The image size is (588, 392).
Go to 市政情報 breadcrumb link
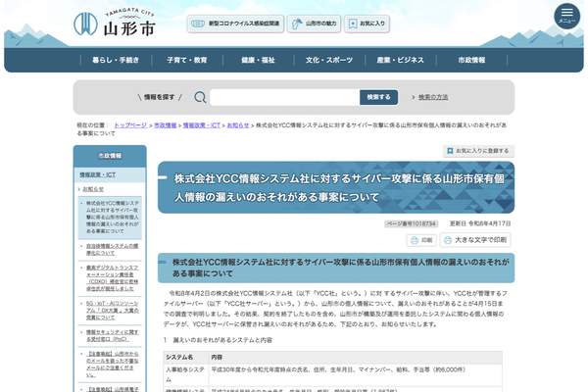[166, 125]
